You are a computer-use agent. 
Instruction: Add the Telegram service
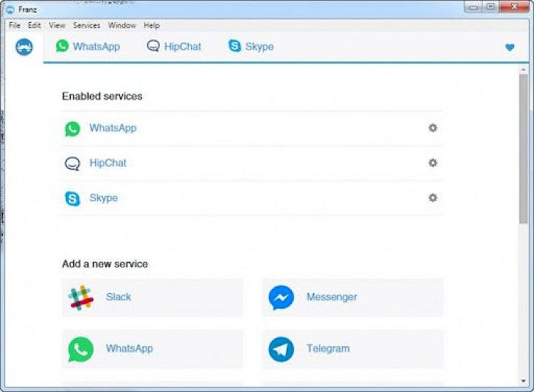pyautogui.click(x=353, y=349)
